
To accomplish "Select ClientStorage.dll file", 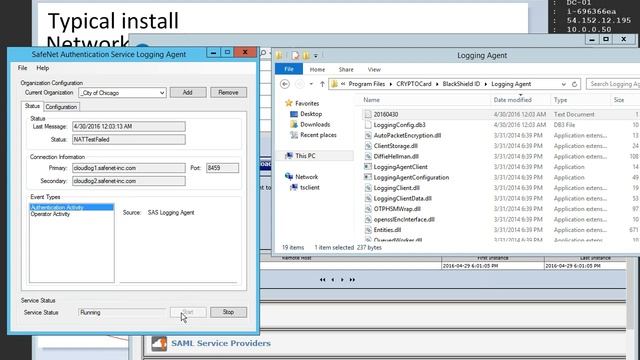I will [x=395, y=146].
